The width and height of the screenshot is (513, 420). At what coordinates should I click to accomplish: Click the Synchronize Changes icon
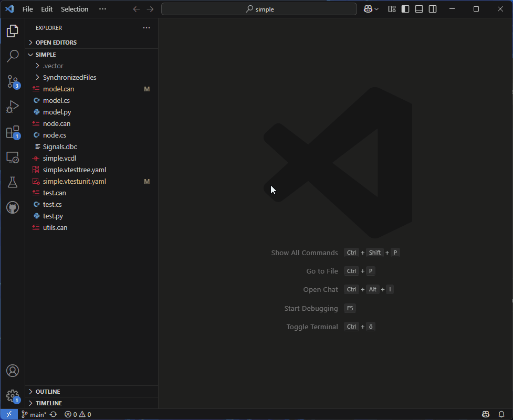point(54,414)
